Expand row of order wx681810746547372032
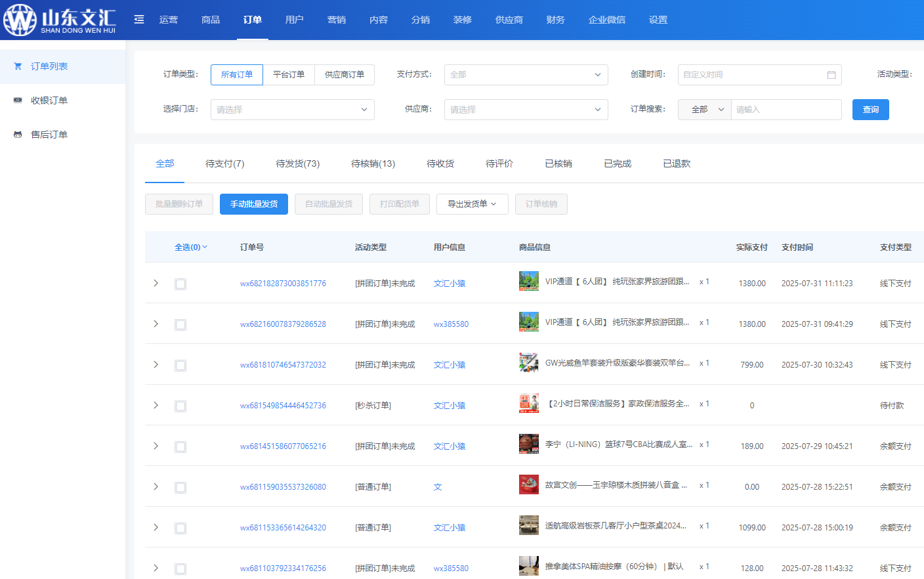Screen dimensions: 924x579 pyautogui.click(x=156, y=364)
